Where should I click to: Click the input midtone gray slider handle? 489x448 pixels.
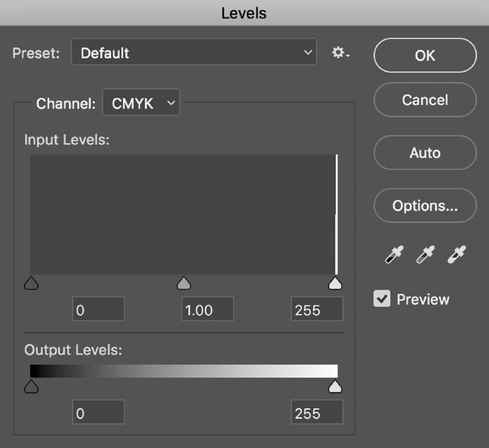[183, 283]
